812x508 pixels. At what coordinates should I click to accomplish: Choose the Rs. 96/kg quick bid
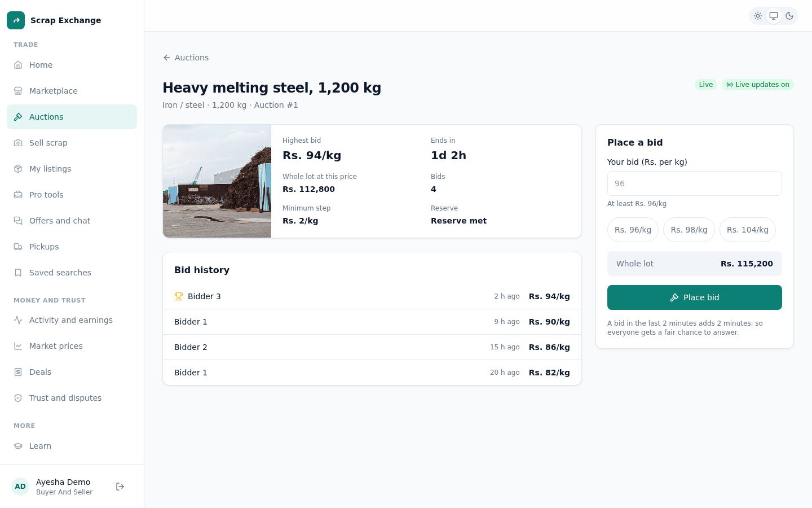(x=633, y=230)
